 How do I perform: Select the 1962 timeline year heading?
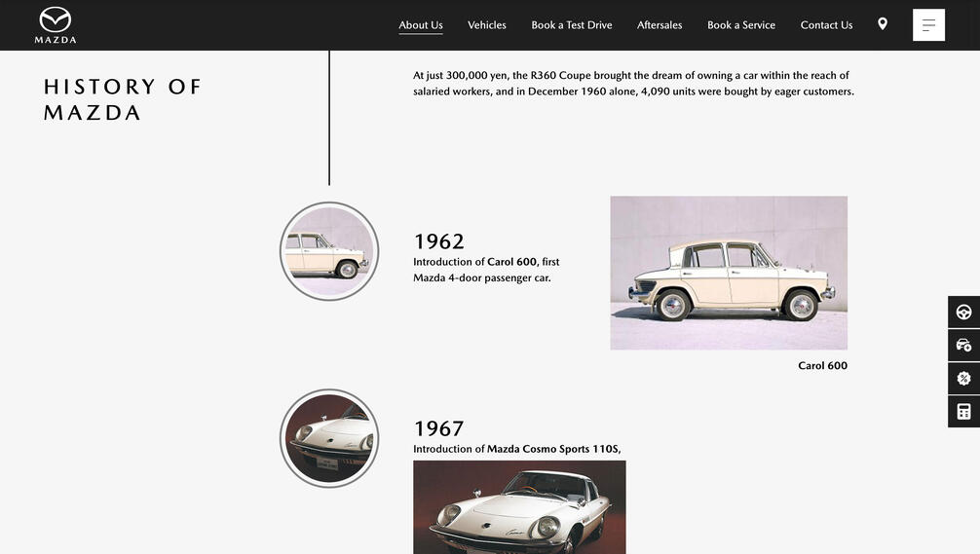[438, 241]
